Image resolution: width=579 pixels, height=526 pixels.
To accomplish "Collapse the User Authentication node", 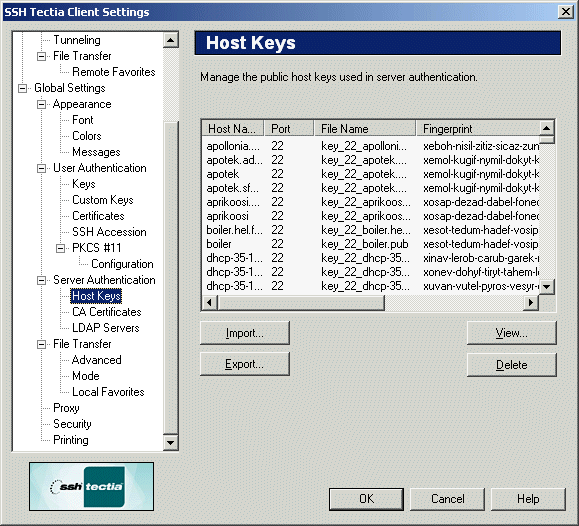I will click(x=42, y=168).
